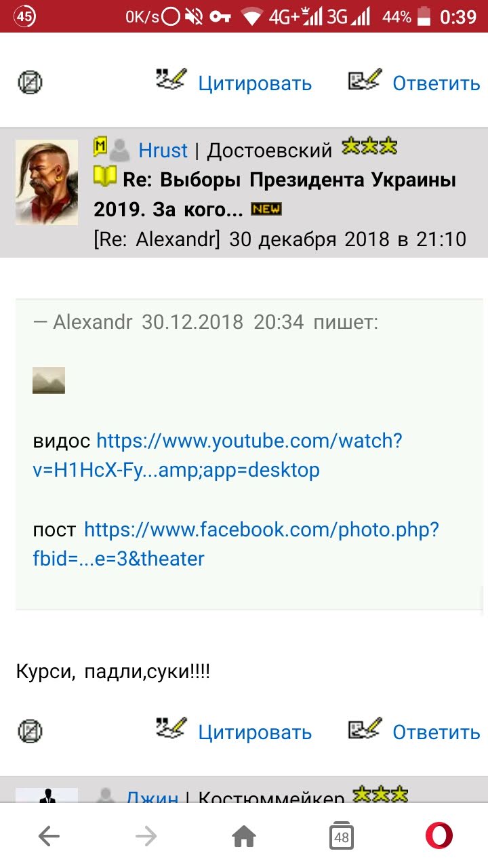Viewport: 488px width, 868px height.
Task: Tap the quote pencil icon in top row
Action: 170,79
